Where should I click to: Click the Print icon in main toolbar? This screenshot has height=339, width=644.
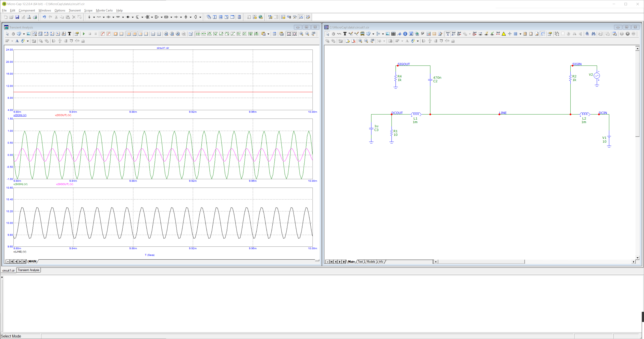[x=35, y=17]
